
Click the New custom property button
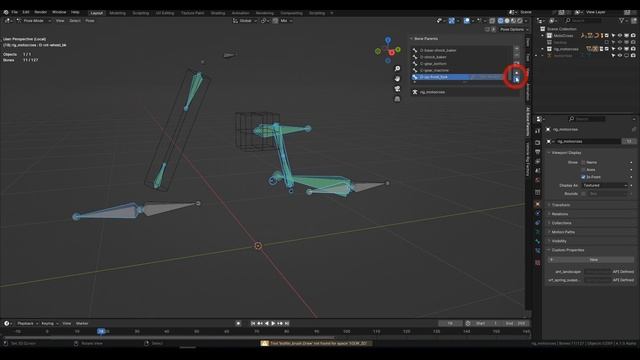click(x=591, y=260)
